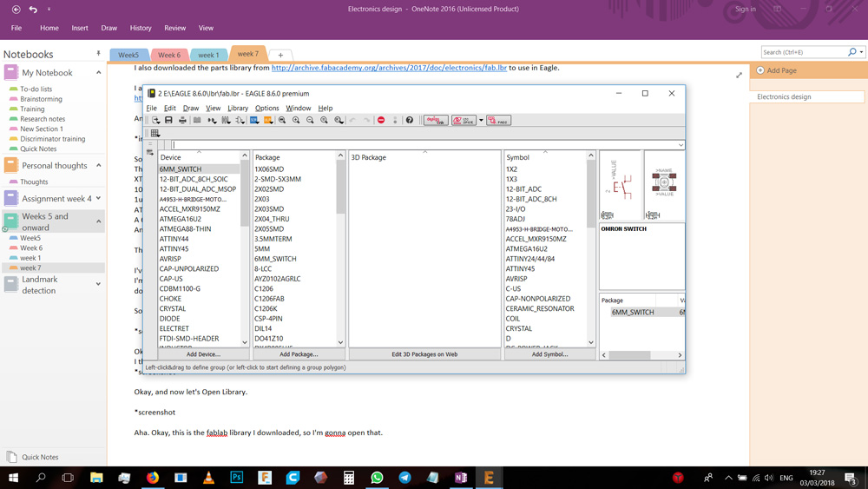Image resolution: width=868 pixels, height=489 pixels.
Task: Select CERAMIC_RESONATOR in the Symbol list
Action: coord(540,308)
